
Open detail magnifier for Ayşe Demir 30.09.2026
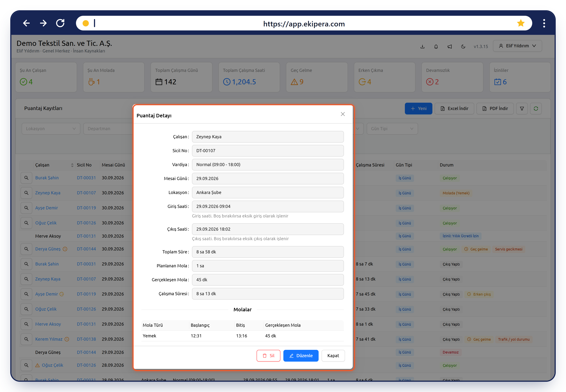[x=26, y=208]
